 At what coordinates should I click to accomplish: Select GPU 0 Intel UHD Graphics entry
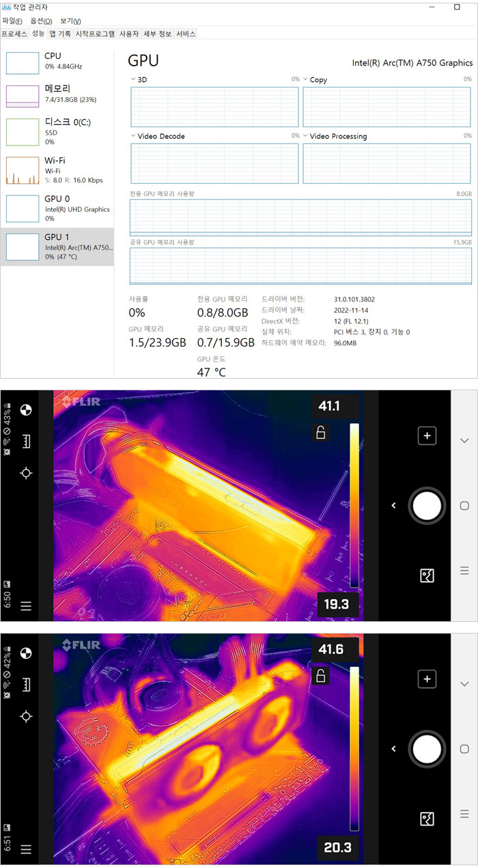(x=57, y=208)
